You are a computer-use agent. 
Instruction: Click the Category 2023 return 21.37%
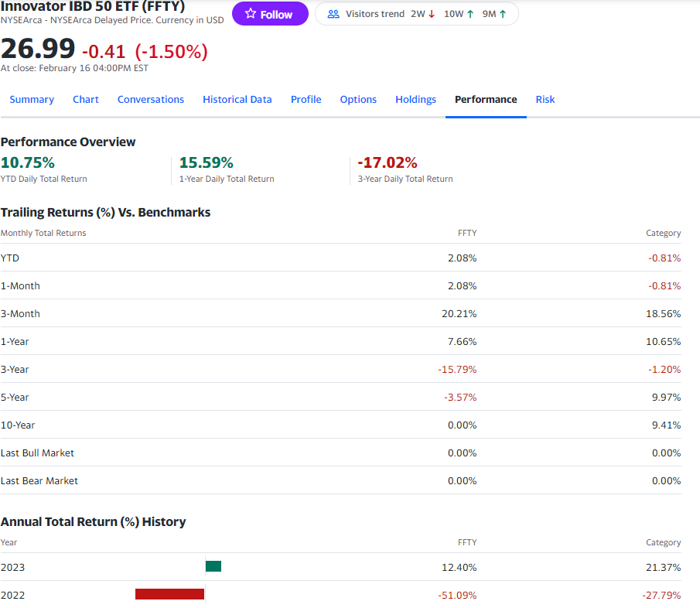point(663,567)
